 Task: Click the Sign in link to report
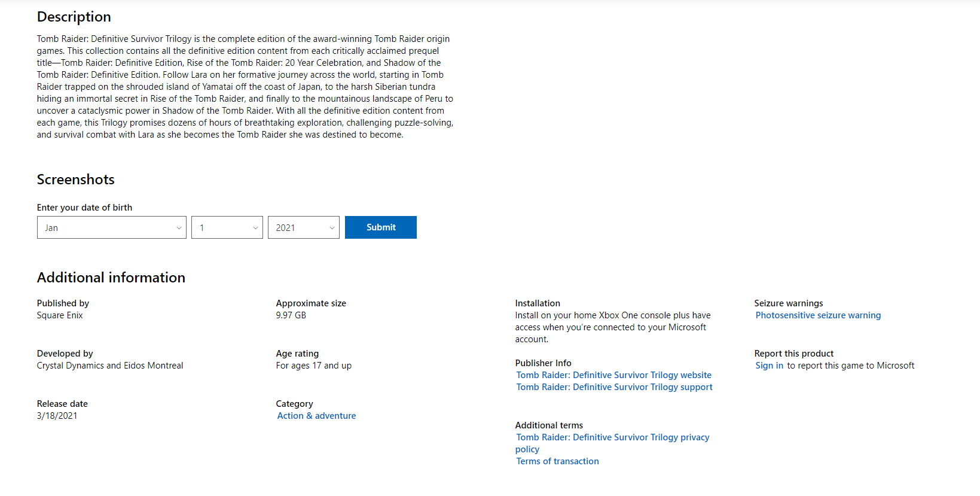coord(769,366)
